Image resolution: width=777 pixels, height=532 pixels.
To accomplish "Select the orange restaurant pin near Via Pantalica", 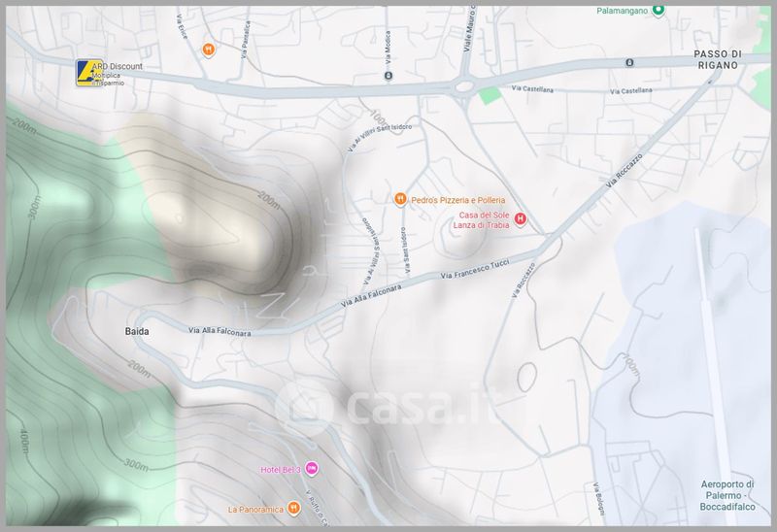I will point(207,49).
